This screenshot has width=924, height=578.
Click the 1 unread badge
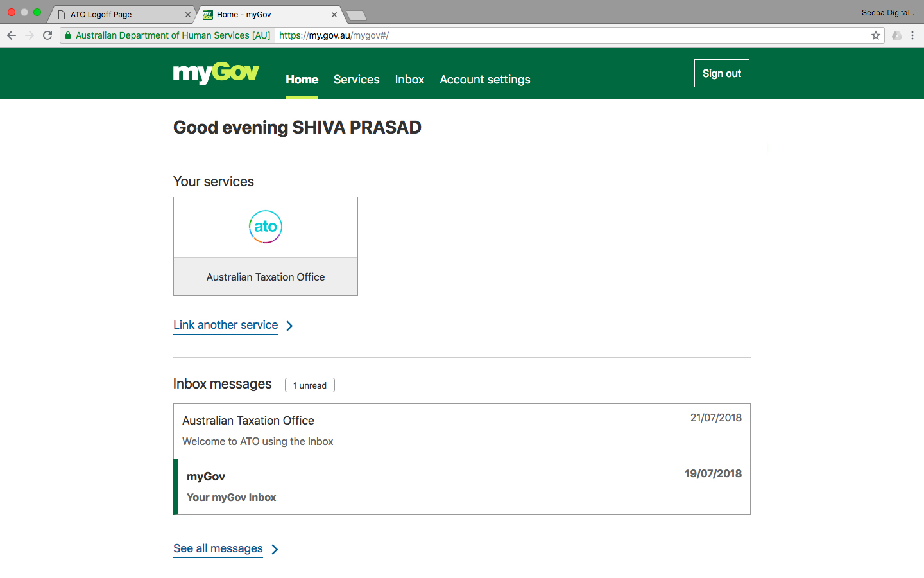coord(310,385)
